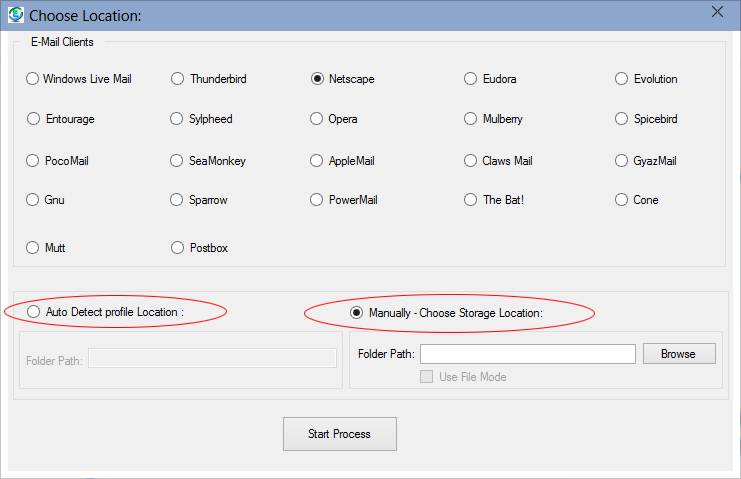This screenshot has height=479, width=741.
Task: Select Manually - Choose Storage Location option
Action: tap(356, 313)
